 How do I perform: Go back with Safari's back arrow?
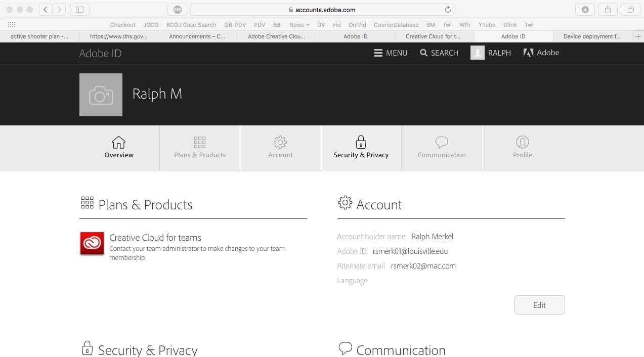(x=46, y=10)
